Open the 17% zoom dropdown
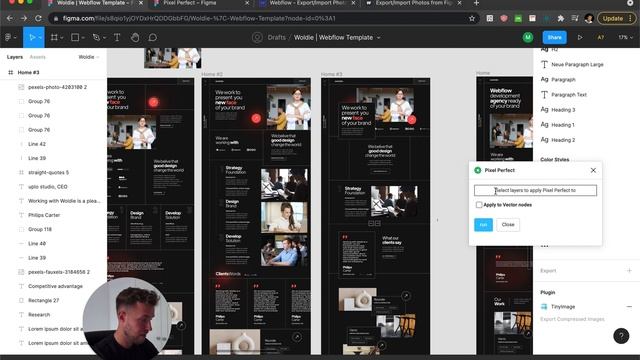The height and width of the screenshot is (360, 640). (625, 38)
